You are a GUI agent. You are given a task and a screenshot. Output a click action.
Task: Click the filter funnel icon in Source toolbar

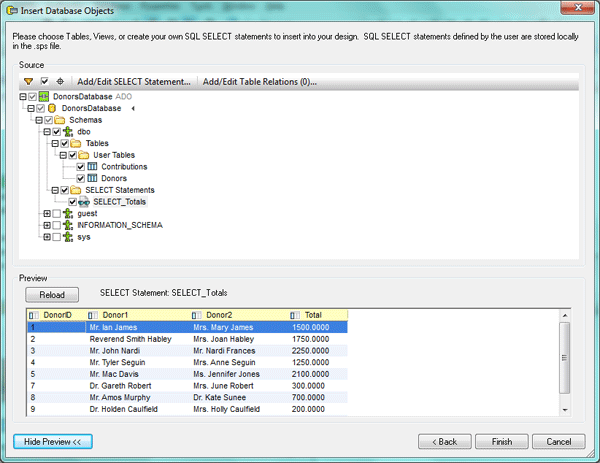(28, 82)
